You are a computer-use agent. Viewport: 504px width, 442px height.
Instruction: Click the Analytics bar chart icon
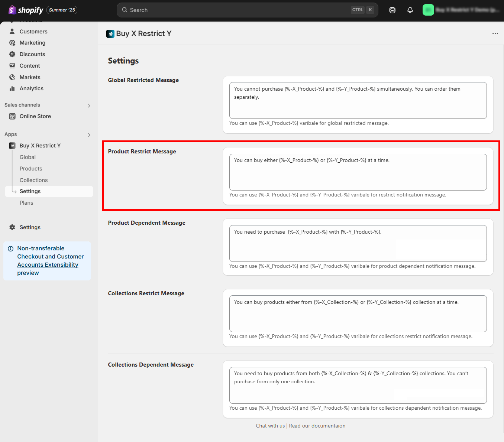pyautogui.click(x=12, y=88)
